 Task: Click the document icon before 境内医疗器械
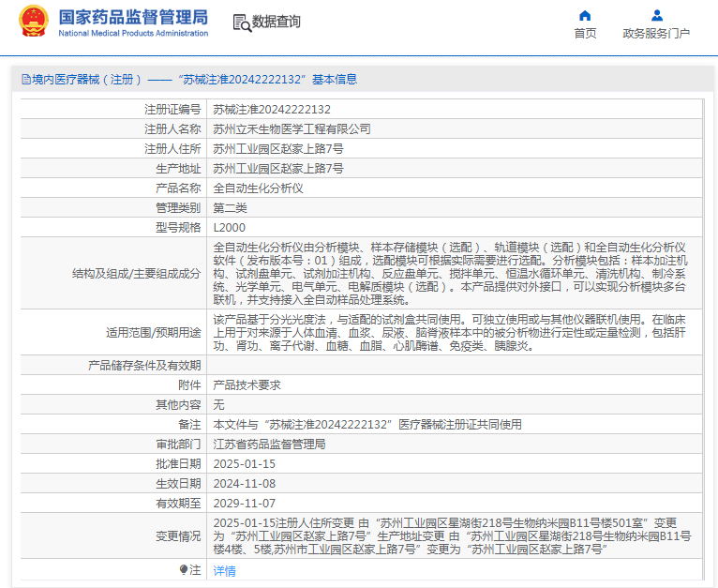[x=26, y=80]
